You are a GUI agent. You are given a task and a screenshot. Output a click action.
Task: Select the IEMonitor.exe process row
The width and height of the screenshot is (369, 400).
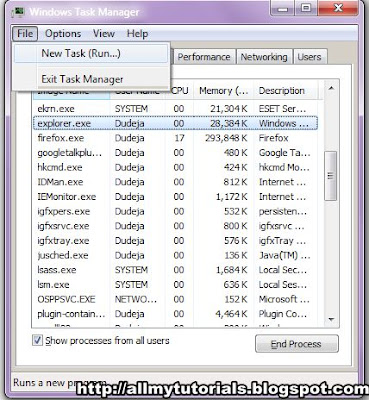point(176,197)
